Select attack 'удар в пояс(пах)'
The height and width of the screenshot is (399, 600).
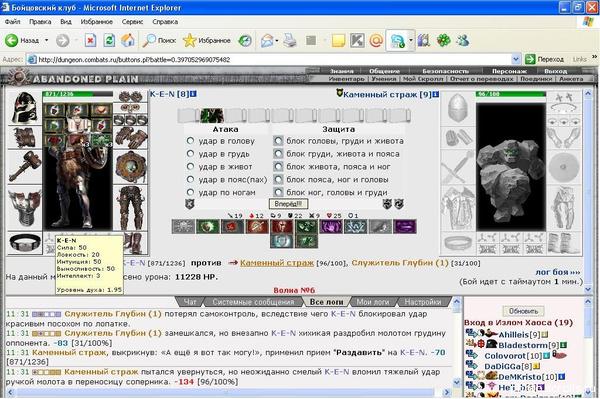click(x=190, y=179)
